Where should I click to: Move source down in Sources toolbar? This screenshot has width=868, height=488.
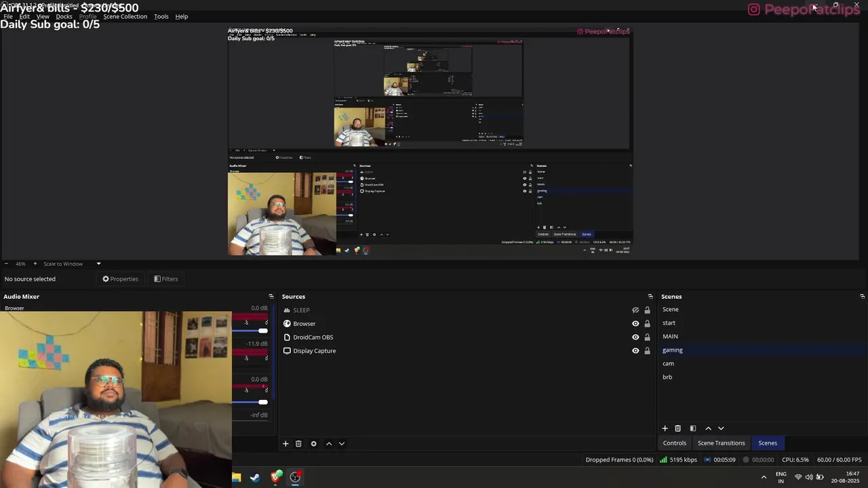click(342, 444)
